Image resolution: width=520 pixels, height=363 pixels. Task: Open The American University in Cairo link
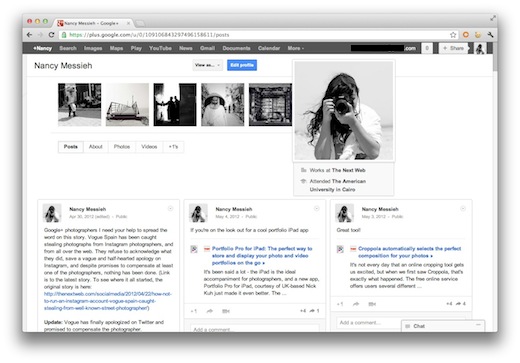(338, 185)
